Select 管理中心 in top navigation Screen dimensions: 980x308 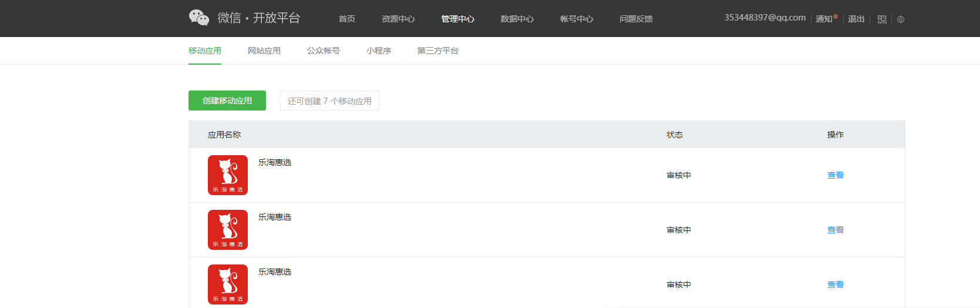[x=458, y=19]
